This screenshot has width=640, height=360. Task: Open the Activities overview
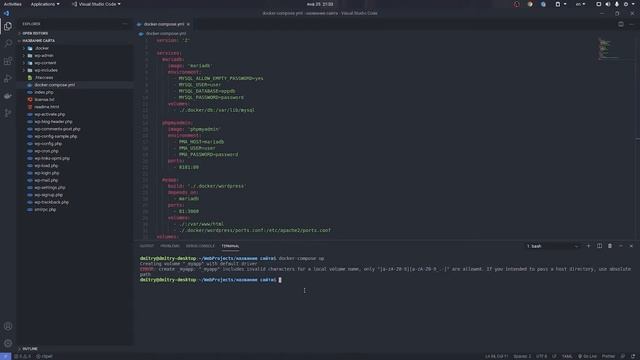13,4
